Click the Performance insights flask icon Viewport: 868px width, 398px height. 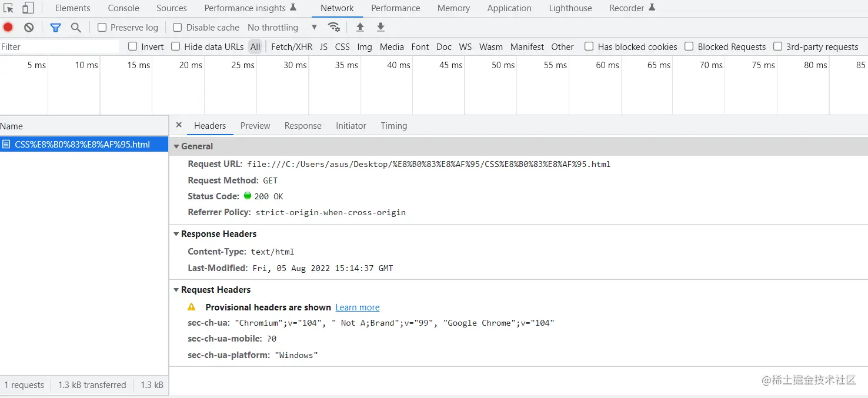(x=293, y=8)
